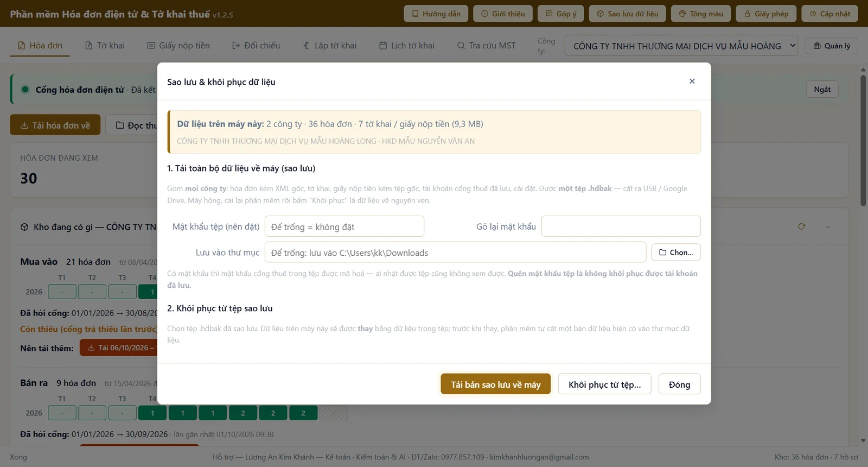Open the Tông màu theme picker

click(x=701, y=14)
